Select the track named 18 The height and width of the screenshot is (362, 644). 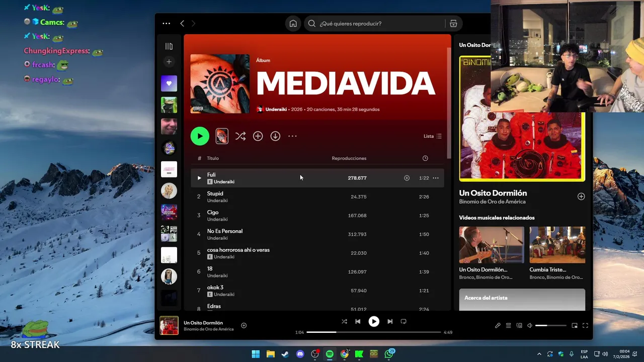click(x=317, y=271)
